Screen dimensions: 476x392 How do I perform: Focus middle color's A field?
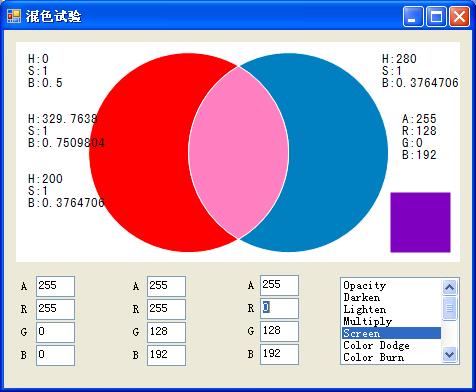[166, 286]
